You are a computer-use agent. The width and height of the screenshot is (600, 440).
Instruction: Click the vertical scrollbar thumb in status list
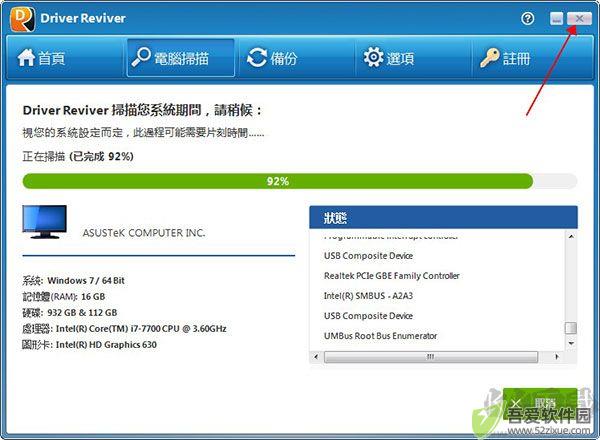click(571, 328)
